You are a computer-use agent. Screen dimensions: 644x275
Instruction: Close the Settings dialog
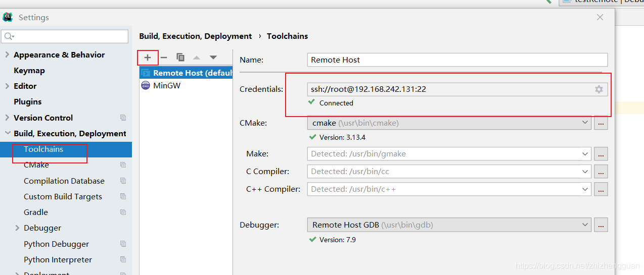pos(600,17)
